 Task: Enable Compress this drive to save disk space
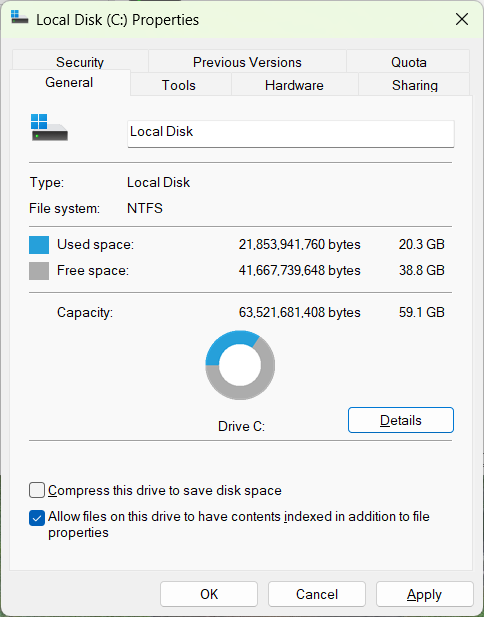point(37,491)
